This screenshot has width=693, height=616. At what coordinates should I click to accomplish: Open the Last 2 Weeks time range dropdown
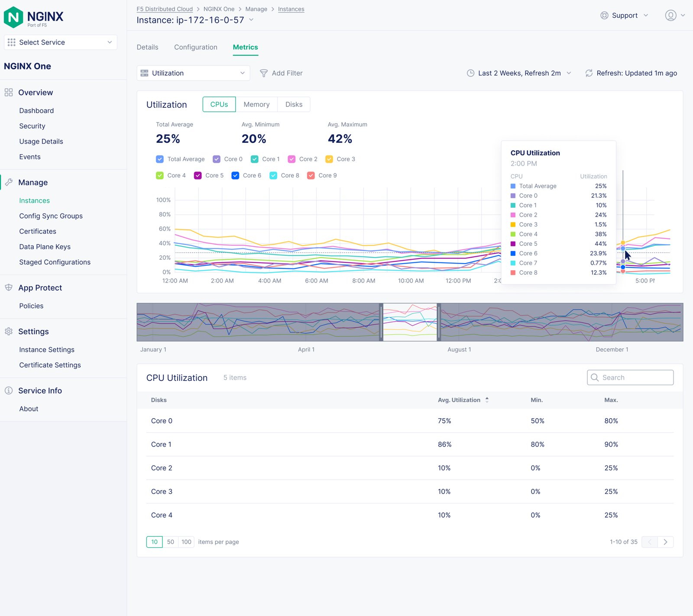(x=519, y=73)
